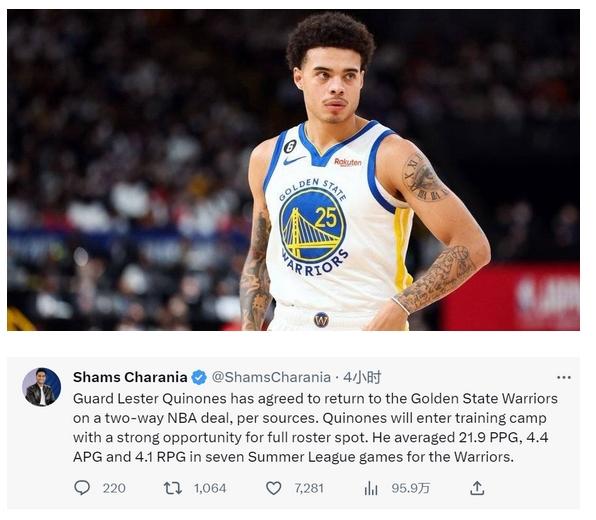Viewport: 596px width, 520px height.
Task: Open the view analytics bar chart icon
Action: tap(371, 488)
